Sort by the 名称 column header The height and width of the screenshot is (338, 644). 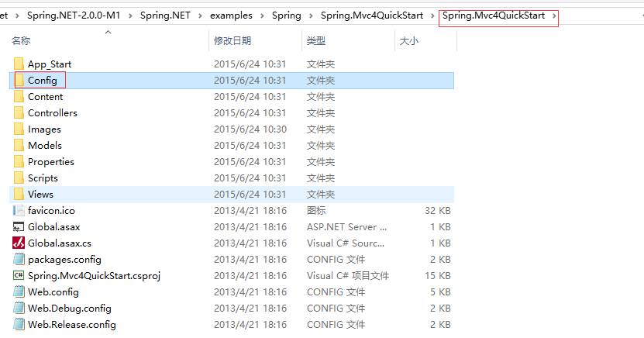(21, 40)
